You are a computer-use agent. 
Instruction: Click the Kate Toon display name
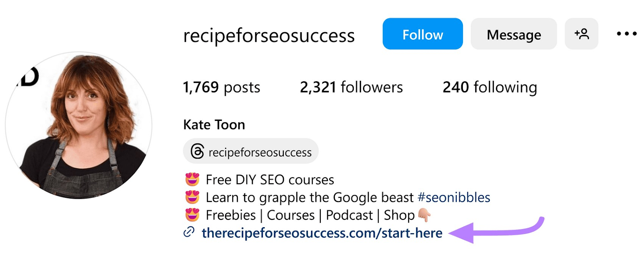click(214, 124)
